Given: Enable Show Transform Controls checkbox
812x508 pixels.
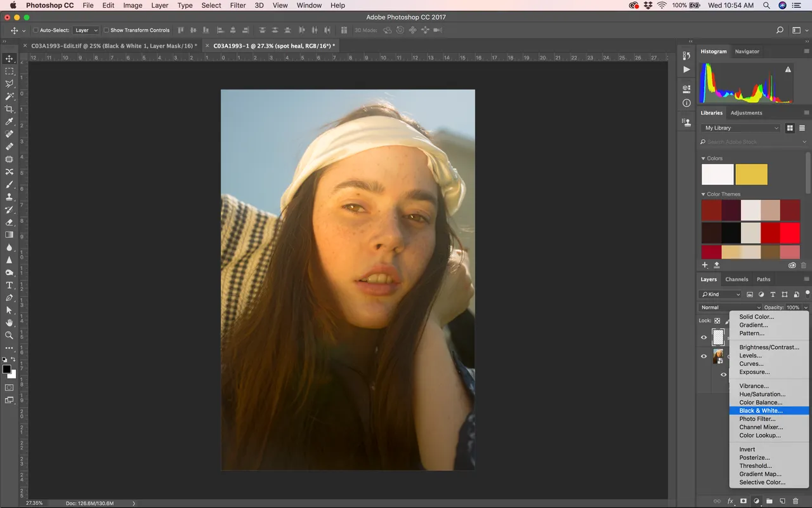Looking at the screenshot, I should click(x=107, y=30).
